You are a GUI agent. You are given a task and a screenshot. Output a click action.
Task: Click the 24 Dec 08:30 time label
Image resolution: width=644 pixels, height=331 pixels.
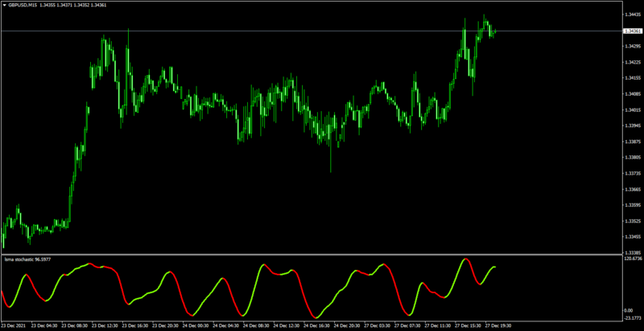coord(256,325)
